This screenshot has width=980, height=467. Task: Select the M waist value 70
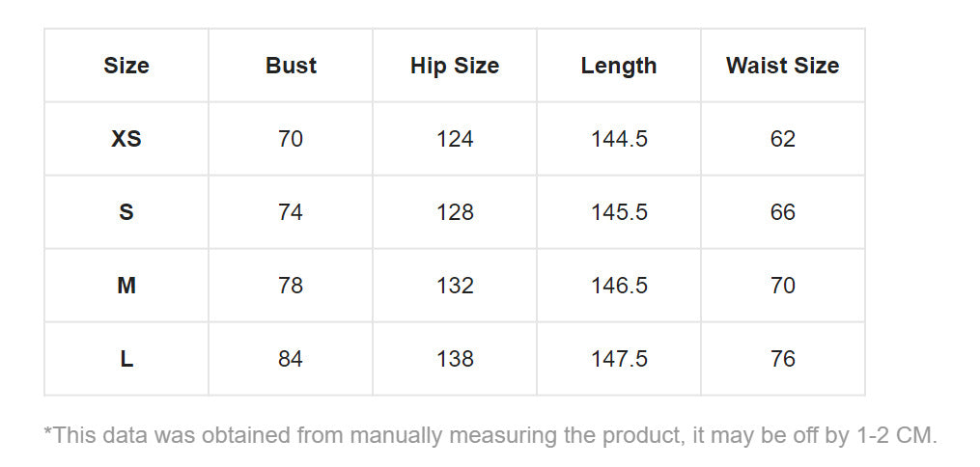782,286
